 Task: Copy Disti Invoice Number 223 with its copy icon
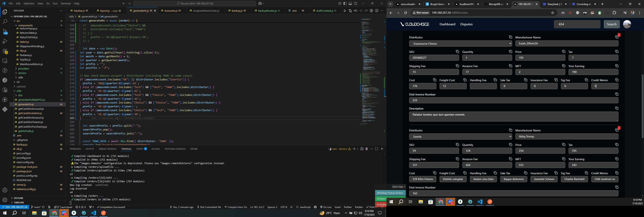coord(617,94)
